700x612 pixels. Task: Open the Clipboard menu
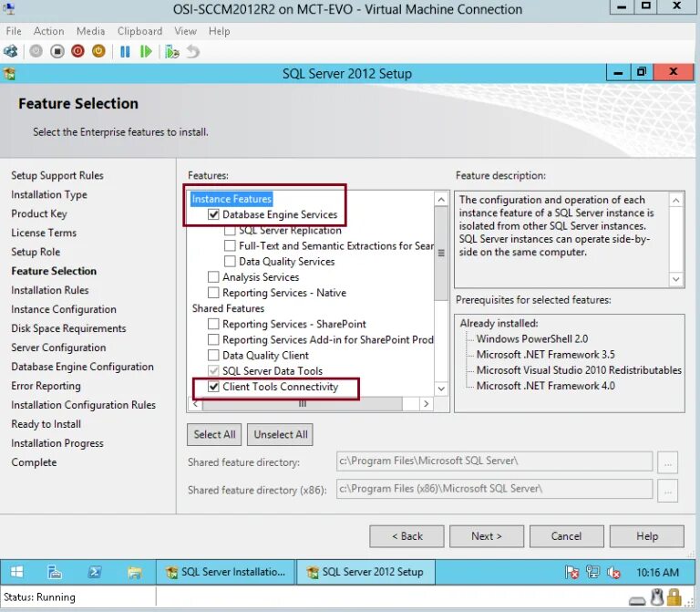[139, 31]
